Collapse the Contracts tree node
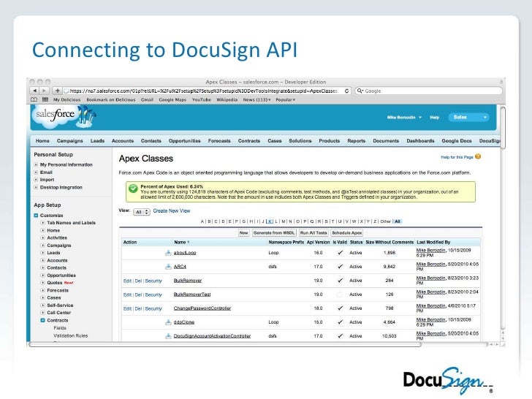Image resolution: width=532 pixels, height=399 pixels. [x=42, y=320]
